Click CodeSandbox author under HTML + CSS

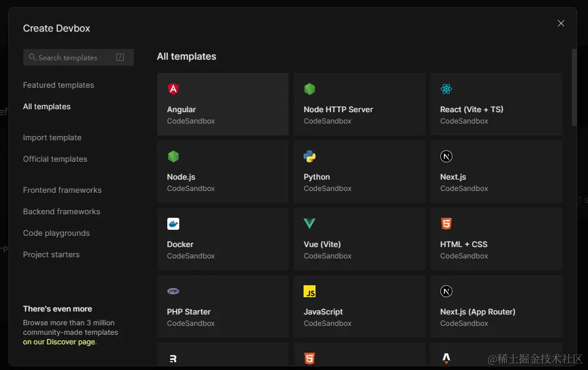464,256
